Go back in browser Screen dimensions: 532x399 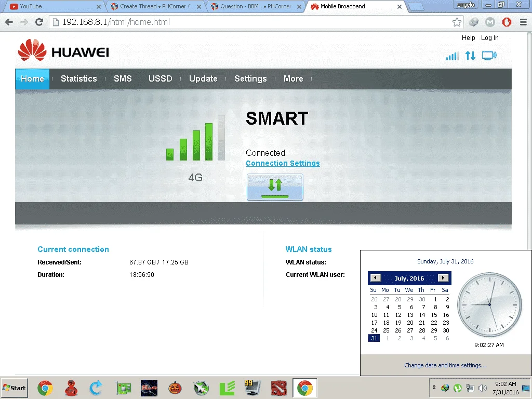coord(9,22)
